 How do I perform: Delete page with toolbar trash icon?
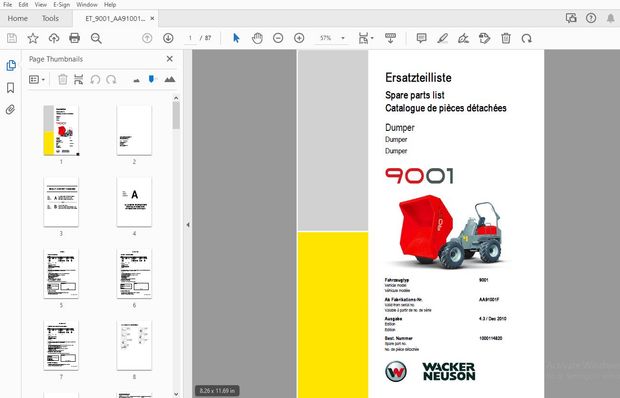click(506, 38)
